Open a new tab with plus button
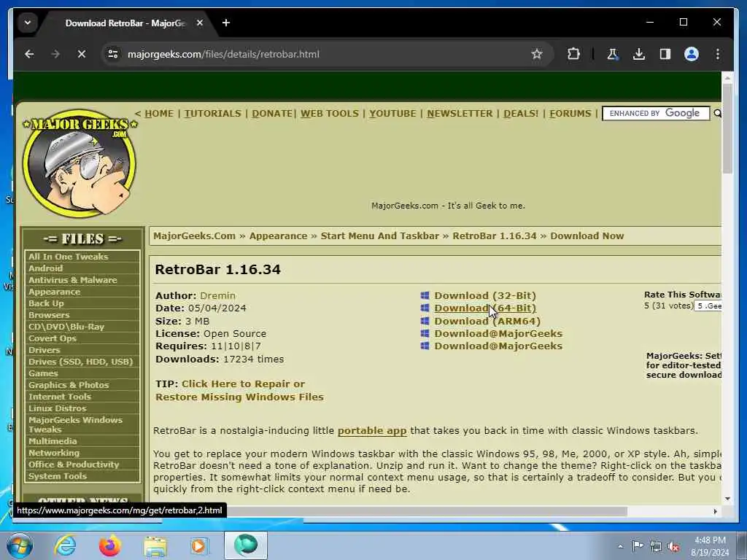Viewport: 747px width, 560px height. tap(226, 23)
